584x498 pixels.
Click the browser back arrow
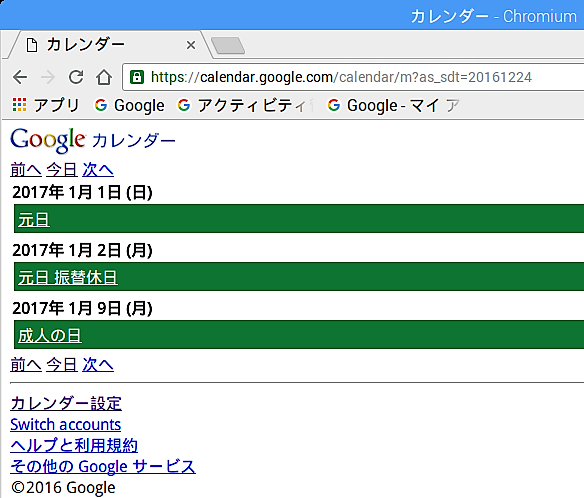20,77
